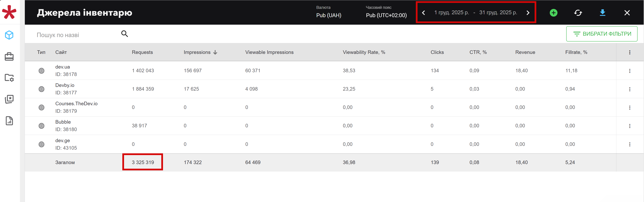This screenshot has width=644, height=202.
Task: Focus the Пошук по назві search field
Action: pyautogui.click(x=75, y=35)
